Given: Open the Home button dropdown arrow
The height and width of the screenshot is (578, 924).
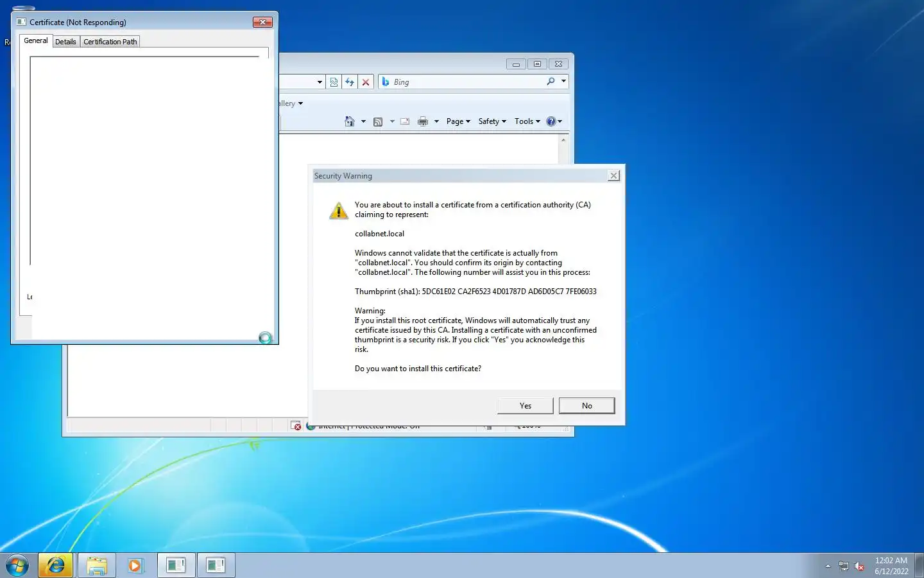Looking at the screenshot, I should tap(363, 121).
